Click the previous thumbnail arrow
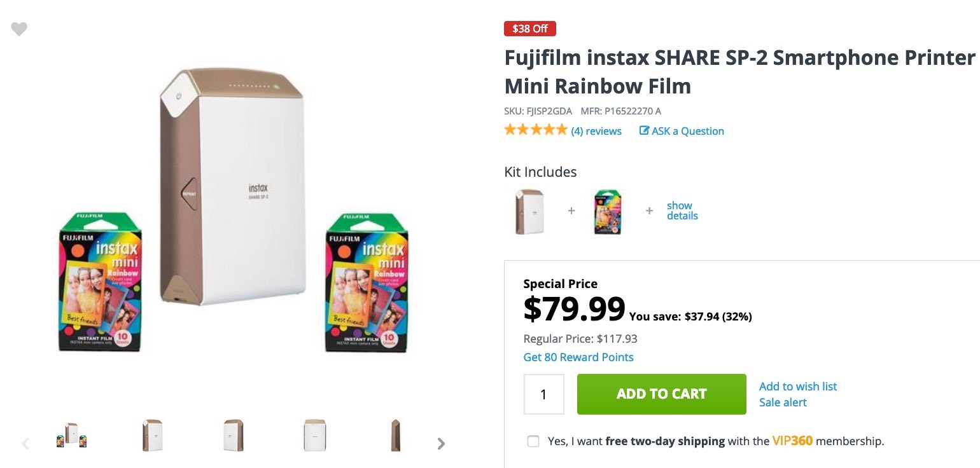This screenshot has width=980, height=468. pyautogui.click(x=25, y=444)
